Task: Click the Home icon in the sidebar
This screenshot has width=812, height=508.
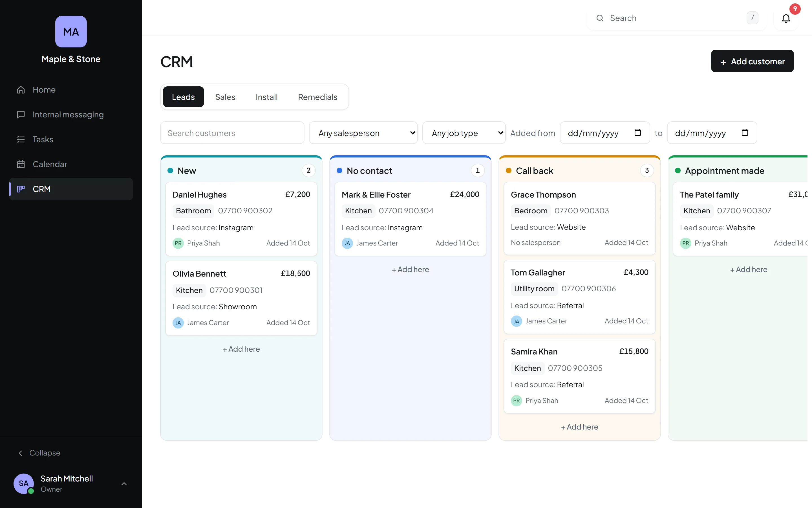Action: click(21, 90)
